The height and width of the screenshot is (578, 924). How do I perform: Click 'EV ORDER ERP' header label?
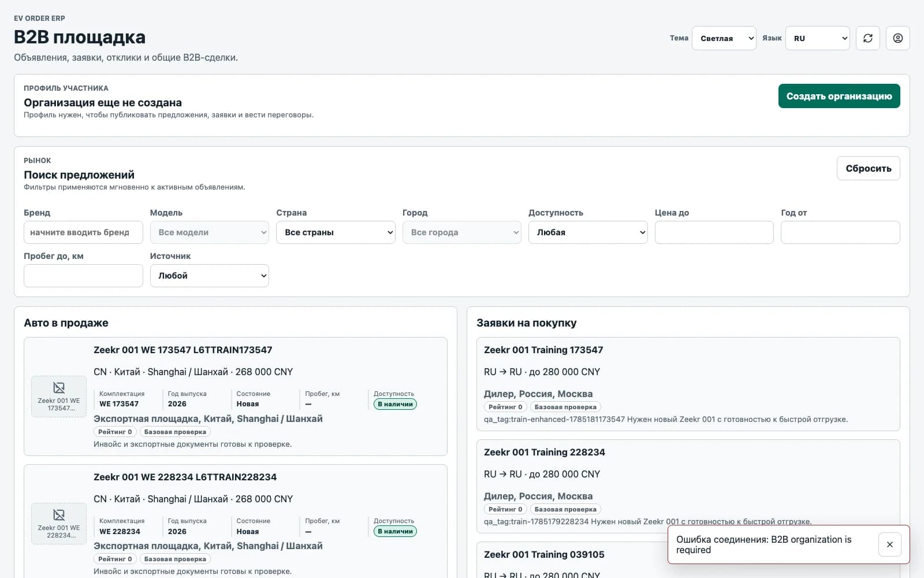click(39, 18)
